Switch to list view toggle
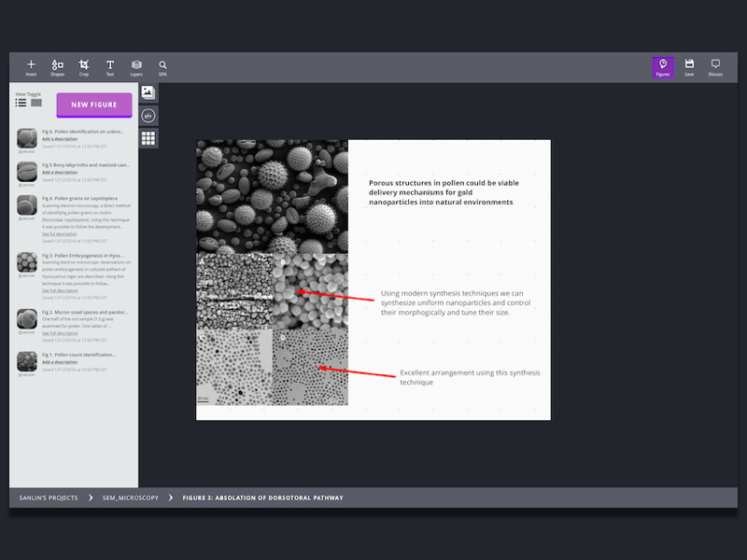The height and width of the screenshot is (560, 747). tap(21, 103)
